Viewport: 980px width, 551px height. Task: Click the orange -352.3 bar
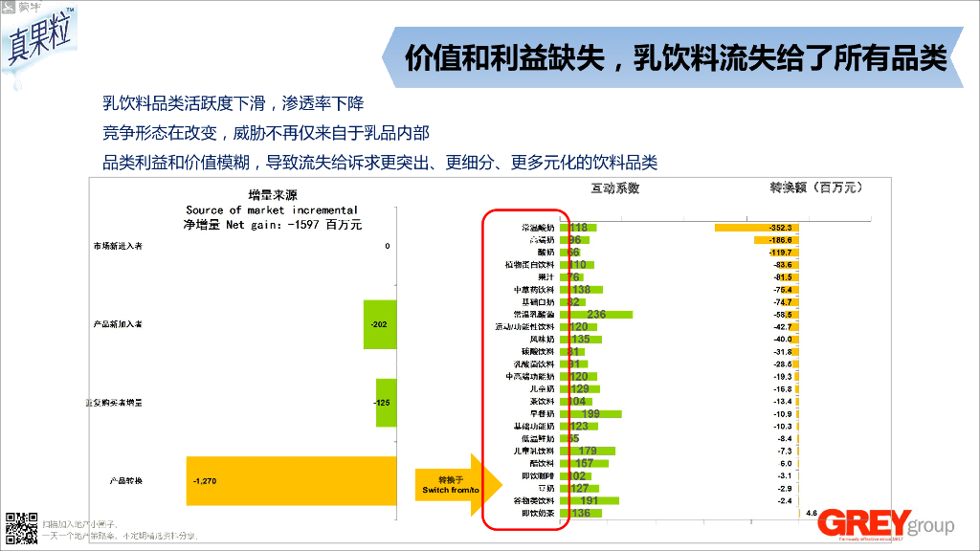757,228
